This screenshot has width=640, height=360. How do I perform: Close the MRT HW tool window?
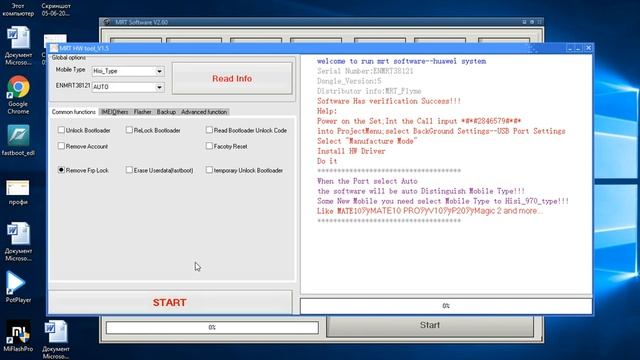tap(588, 48)
